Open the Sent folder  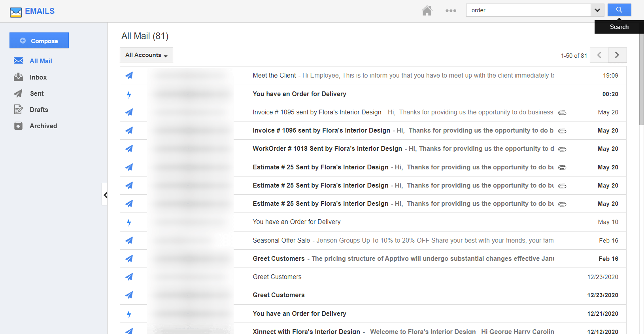pyautogui.click(x=37, y=93)
